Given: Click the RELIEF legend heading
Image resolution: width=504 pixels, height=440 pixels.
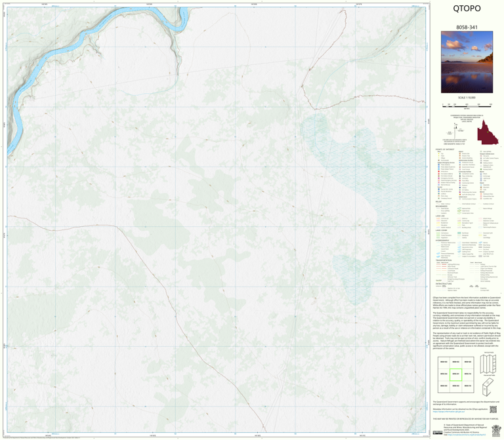Looking at the screenshot, I should pyautogui.click(x=438, y=202).
